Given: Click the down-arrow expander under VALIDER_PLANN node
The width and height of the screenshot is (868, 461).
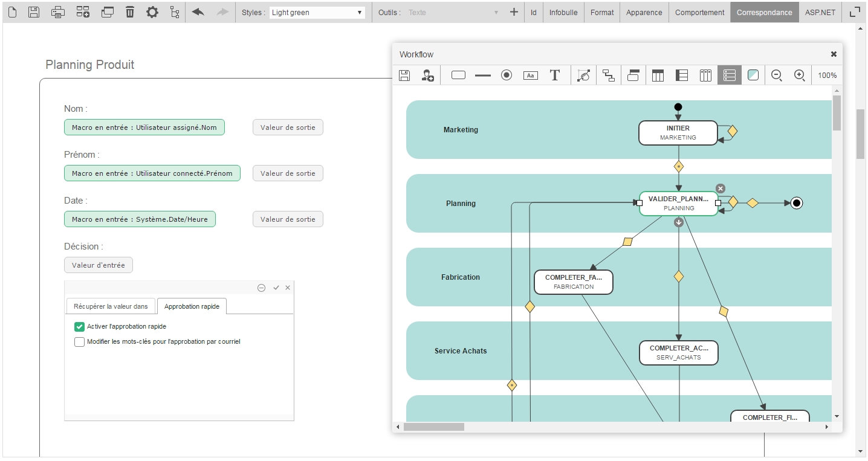Looking at the screenshot, I should (679, 222).
